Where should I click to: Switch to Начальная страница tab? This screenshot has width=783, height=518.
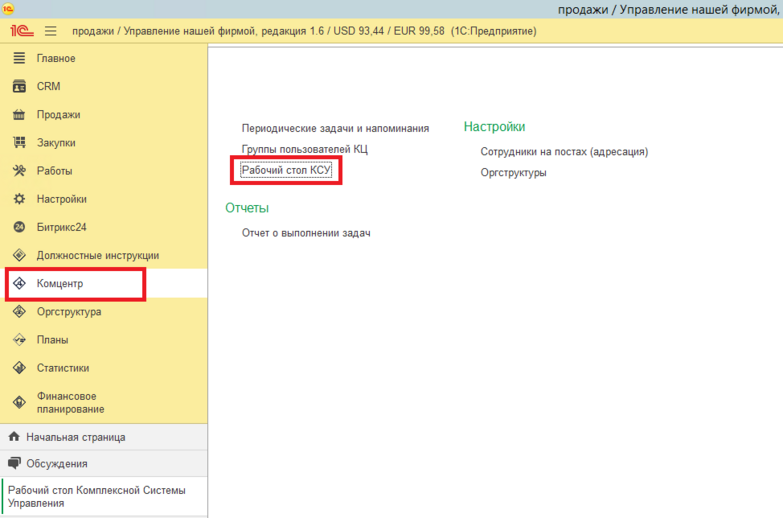point(103,437)
